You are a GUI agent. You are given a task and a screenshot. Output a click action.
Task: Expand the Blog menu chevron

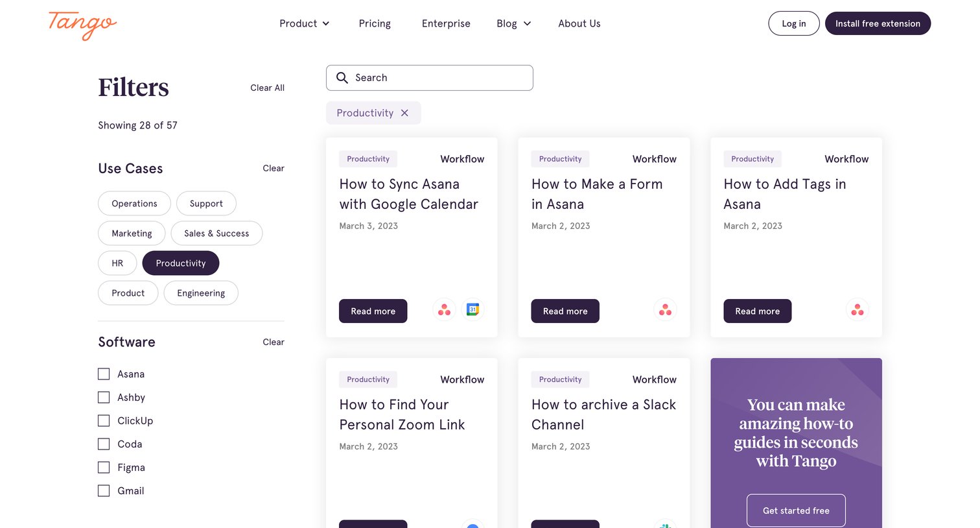[528, 24]
